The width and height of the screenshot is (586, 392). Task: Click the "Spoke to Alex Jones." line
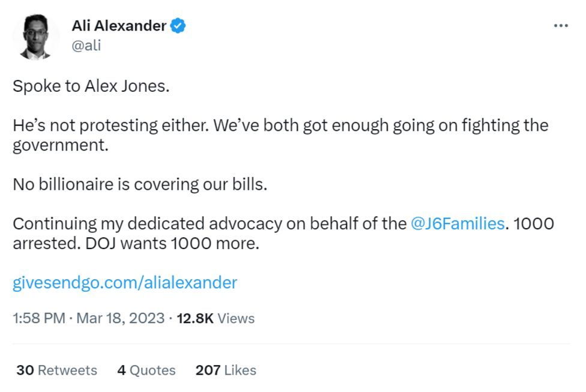pyautogui.click(x=91, y=86)
